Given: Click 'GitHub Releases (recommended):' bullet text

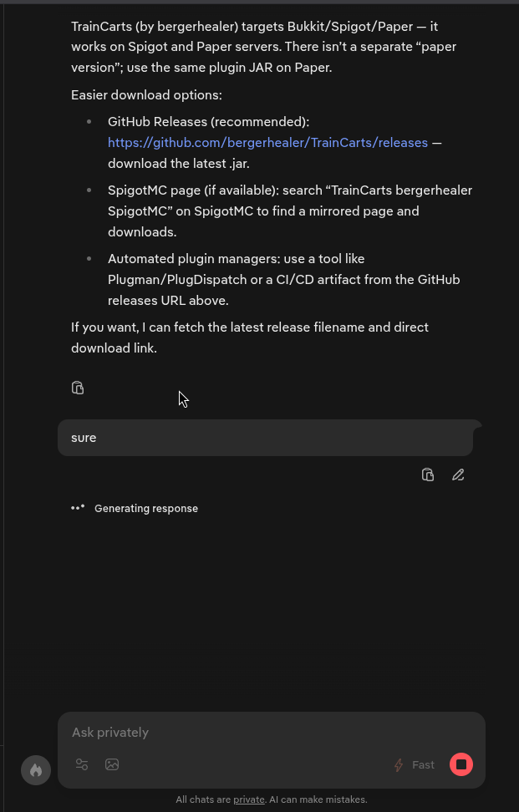Looking at the screenshot, I should point(208,122).
